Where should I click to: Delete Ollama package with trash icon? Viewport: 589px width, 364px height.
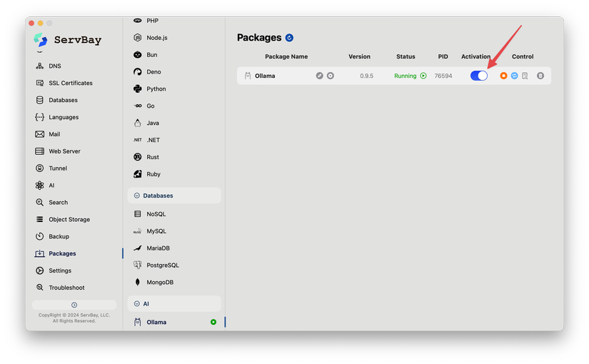(x=540, y=76)
